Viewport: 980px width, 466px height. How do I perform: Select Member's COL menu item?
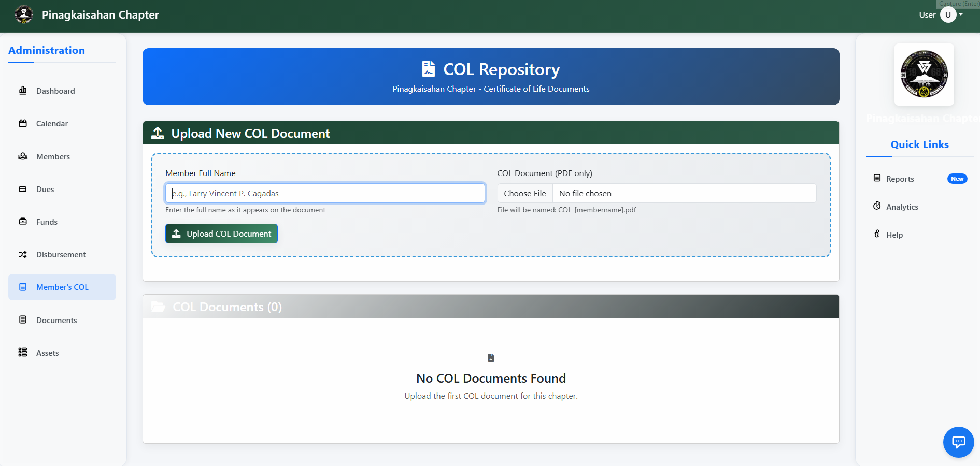[x=62, y=287]
